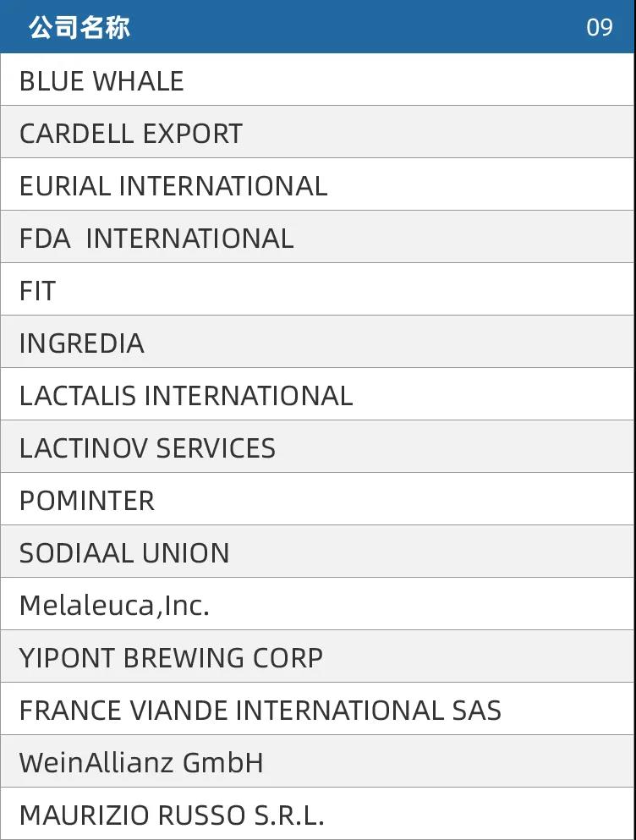Image resolution: width=636 pixels, height=840 pixels.
Task: Select the BLUE WHALE row
Action: pos(317,80)
